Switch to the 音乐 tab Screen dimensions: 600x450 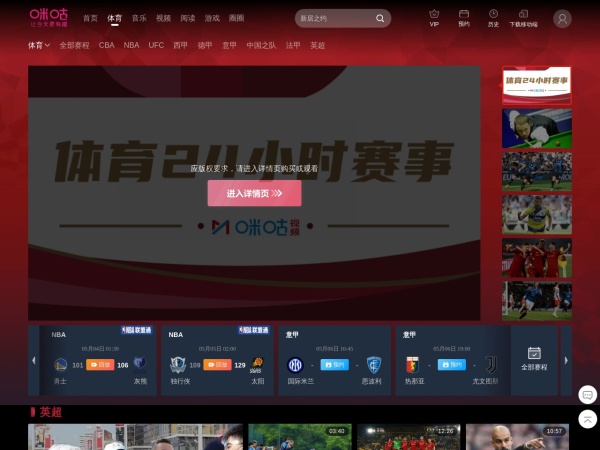click(139, 18)
